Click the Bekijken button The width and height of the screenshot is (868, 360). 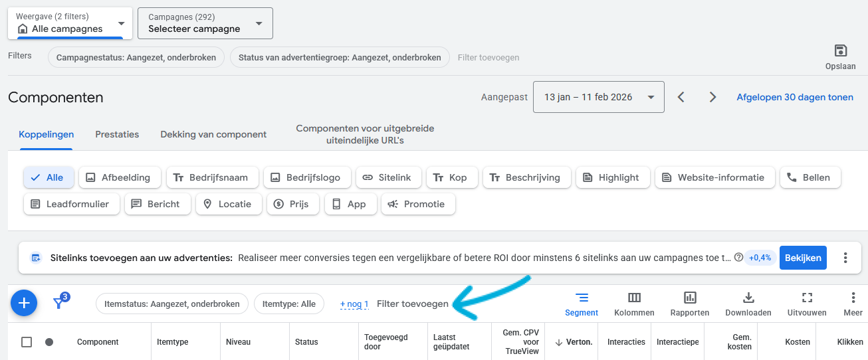click(802, 258)
